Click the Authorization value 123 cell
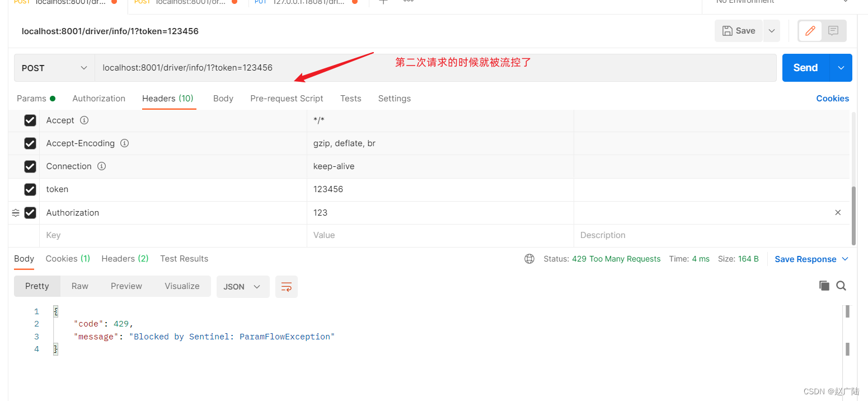Viewport: 868px width, 401px height. [440, 213]
